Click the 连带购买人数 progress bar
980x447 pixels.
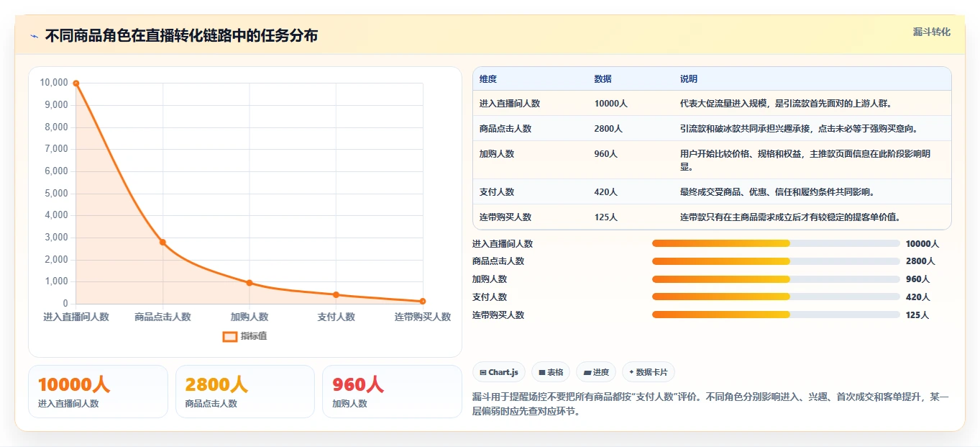[x=776, y=315]
